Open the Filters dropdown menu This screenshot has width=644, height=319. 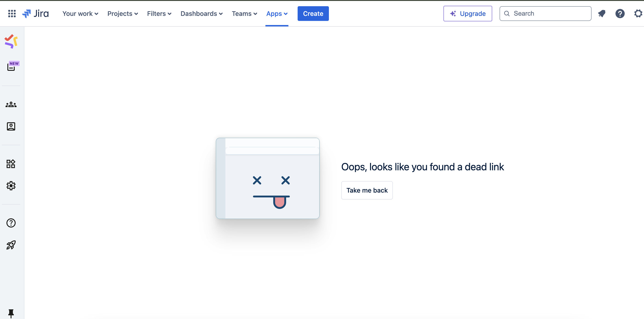[x=159, y=14]
